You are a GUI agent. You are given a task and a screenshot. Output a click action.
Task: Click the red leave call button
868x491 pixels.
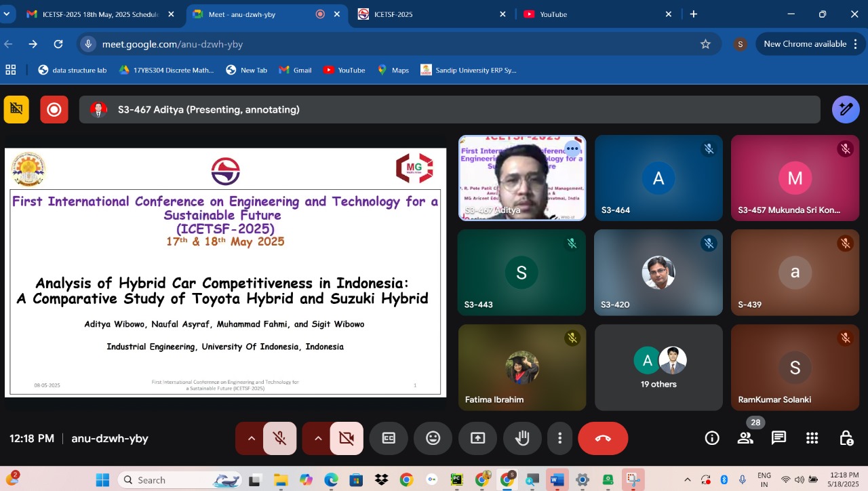[x=602, y=438]
